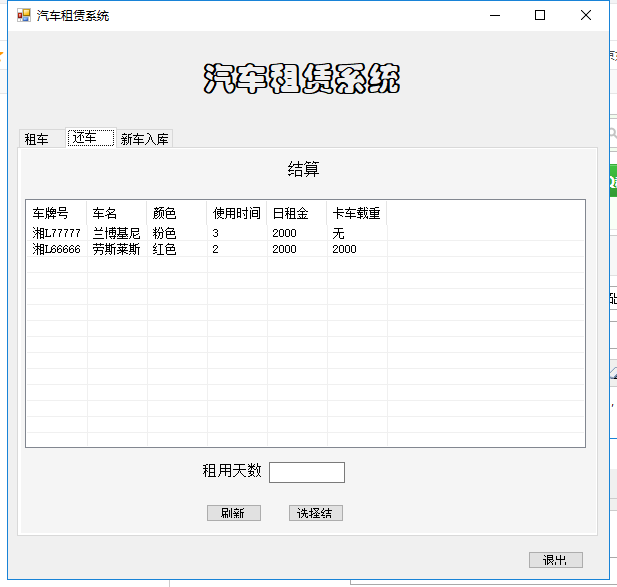Viewport: 617px width, 587px height.
Task: Select the 还车 tab
Action: click(91, 137)
